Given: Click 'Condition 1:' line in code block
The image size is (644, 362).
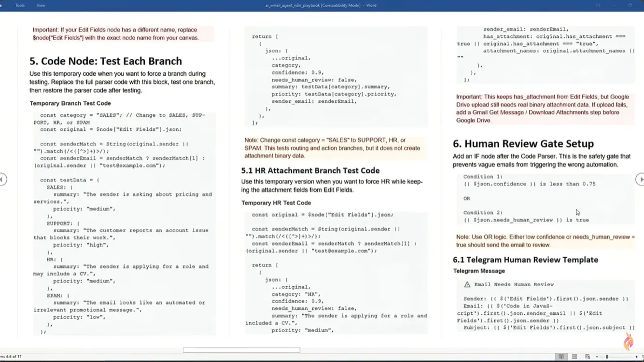Looking at the screenshot, I should (483, 177).
